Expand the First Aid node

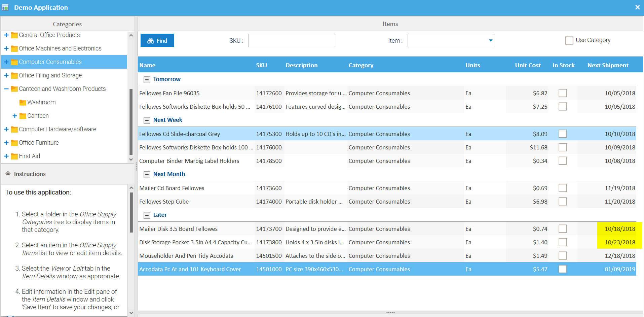point(6,156)
